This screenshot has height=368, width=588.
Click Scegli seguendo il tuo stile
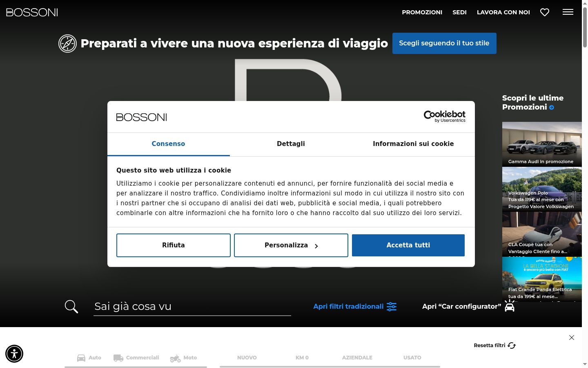(x=444, y=43)
